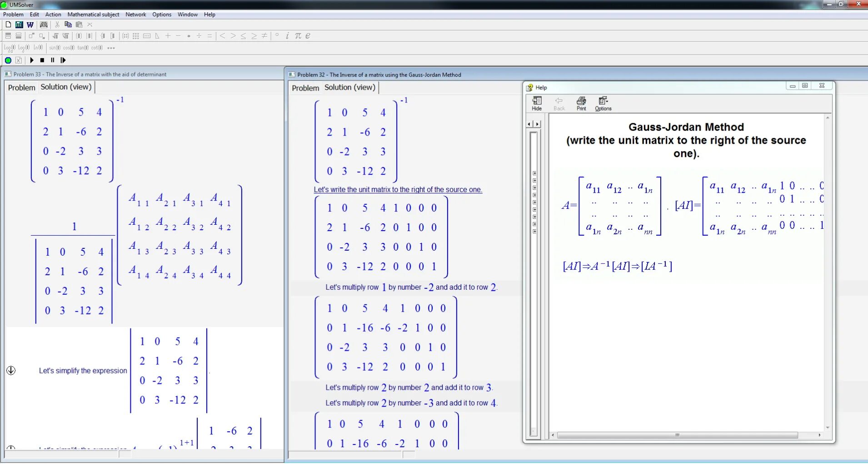868x464 pixels.
Task: Insert the division sign operator
Action: pos(199,36)
